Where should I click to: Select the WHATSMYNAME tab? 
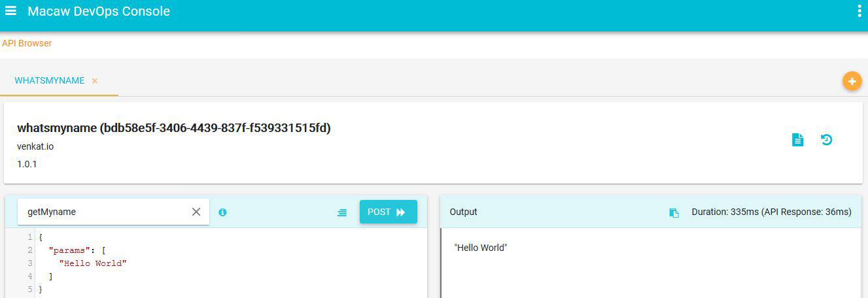pyautogui.click(x=50, y=81)
